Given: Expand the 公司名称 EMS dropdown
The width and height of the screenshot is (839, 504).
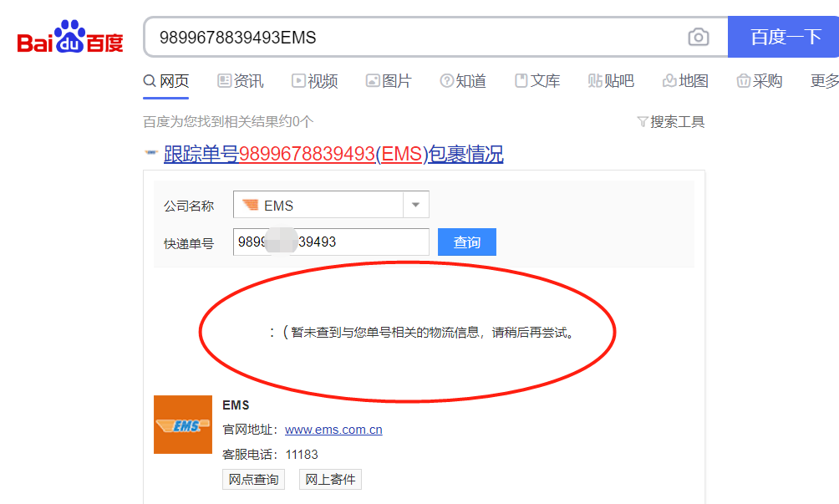Looking at the screenshot, I should point(331,205).
